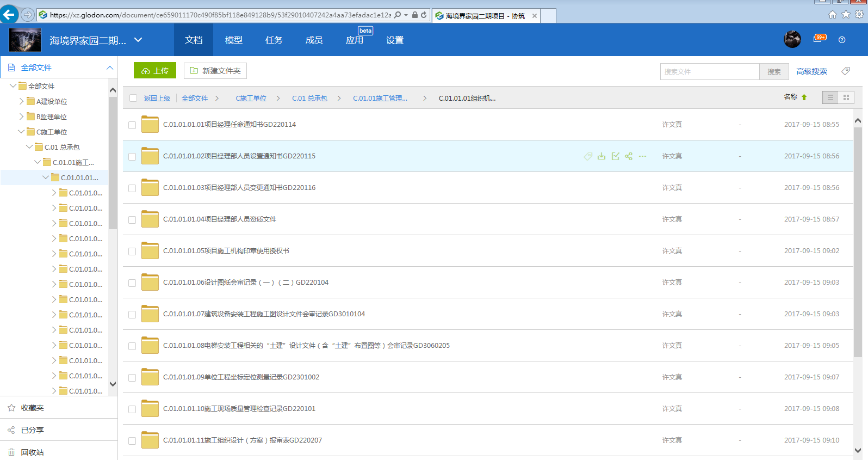Tick the checkbox for C.01.01.01.04项目经理部人员资质文件
This screenshot has height=460, width=868.
click(132, 220)
